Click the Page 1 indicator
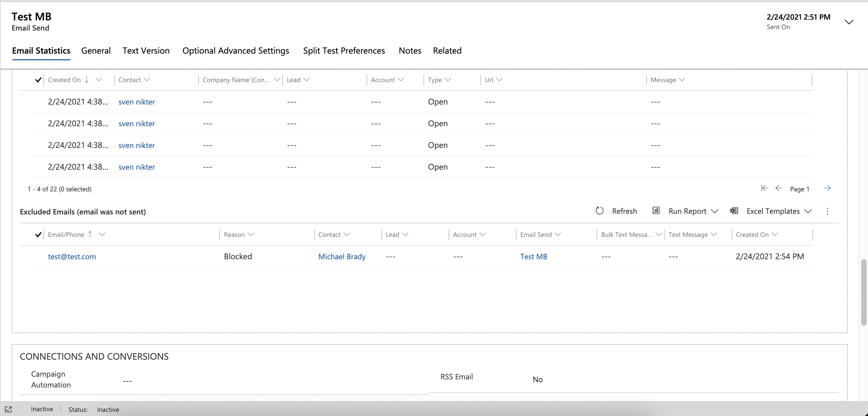 pyautogui.click(x=800, y=189)
